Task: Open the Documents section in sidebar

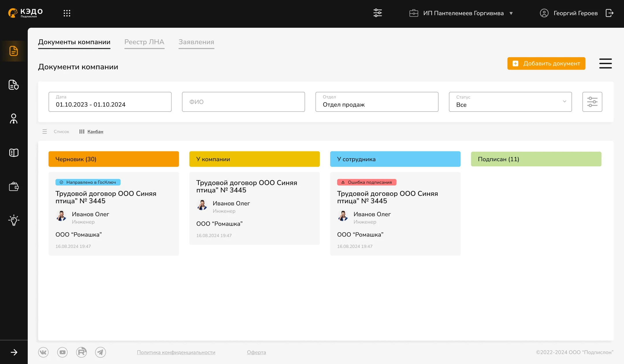Action: pos(14,51)
